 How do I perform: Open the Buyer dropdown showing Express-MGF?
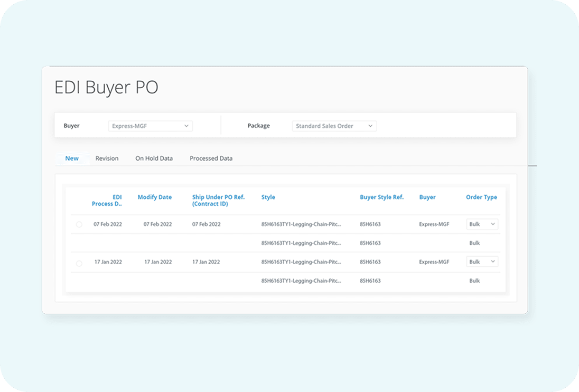click(150, 126)
